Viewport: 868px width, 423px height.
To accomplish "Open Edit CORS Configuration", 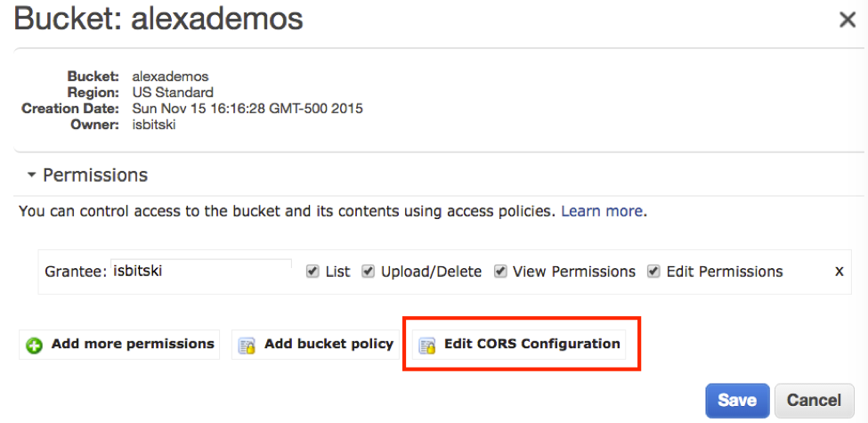I will pos(531,345).
